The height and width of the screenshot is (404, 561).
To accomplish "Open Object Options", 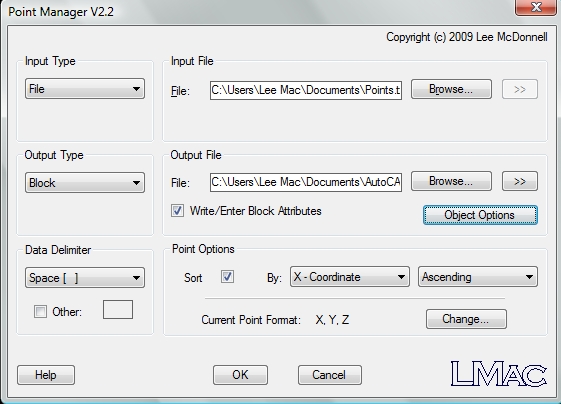I will (x=480, y=215).
